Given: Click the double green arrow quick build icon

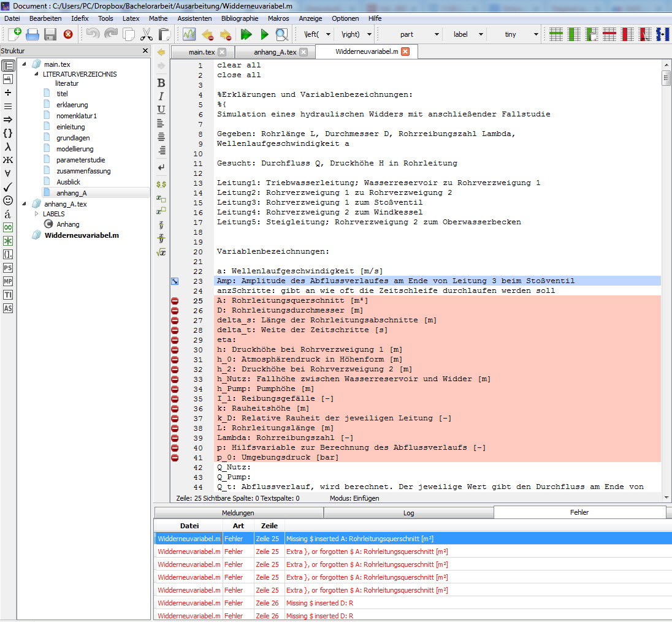Looking at the screenshot, I should (246, 34).
